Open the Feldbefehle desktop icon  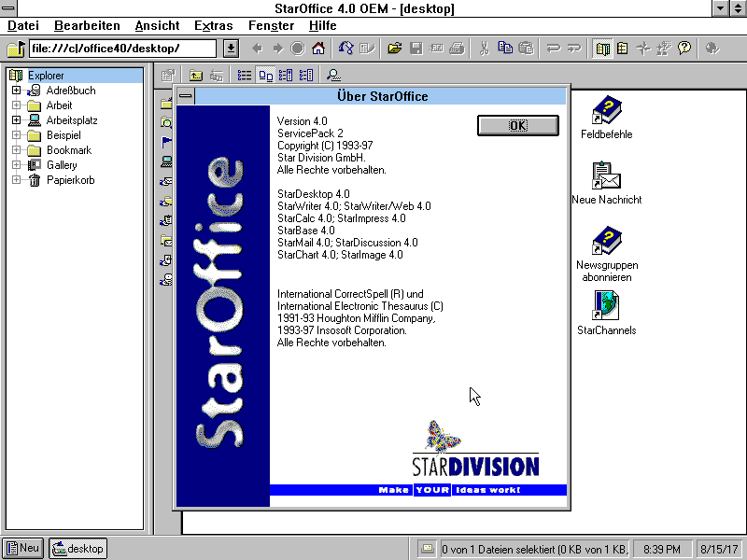(x=606, y=112)
